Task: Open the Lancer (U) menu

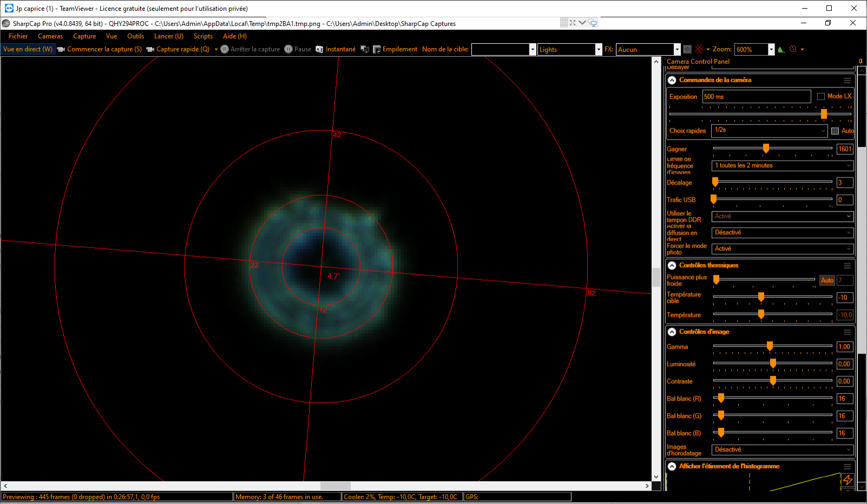Action: point(169,36)
